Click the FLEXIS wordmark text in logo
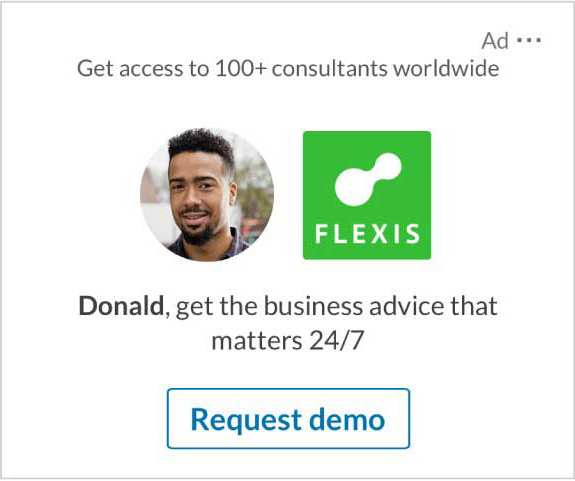 pyautogui.click(x=367, y=234)
